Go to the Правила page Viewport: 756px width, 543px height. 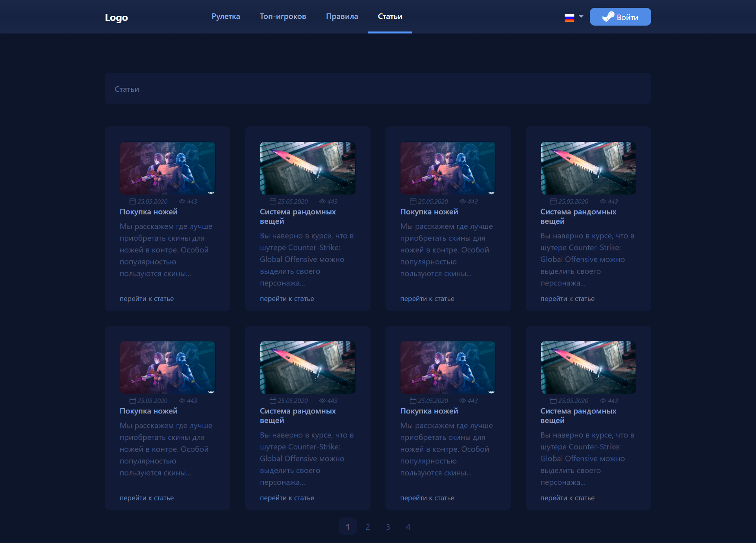342,17
